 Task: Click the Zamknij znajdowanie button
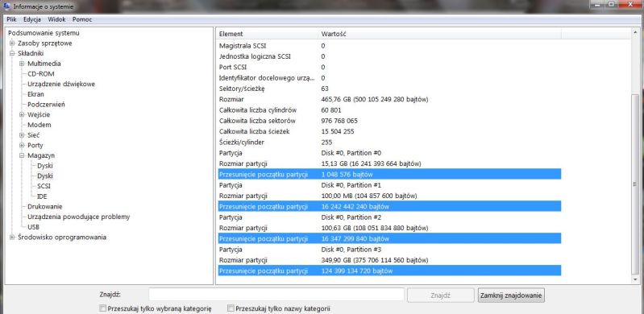click(x=511, y=295)
